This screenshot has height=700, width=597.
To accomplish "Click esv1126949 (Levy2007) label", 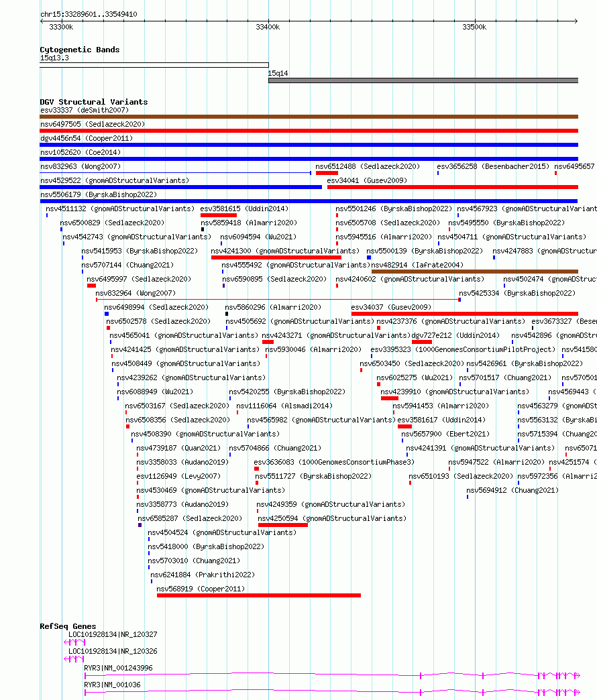I will [178, 476].
